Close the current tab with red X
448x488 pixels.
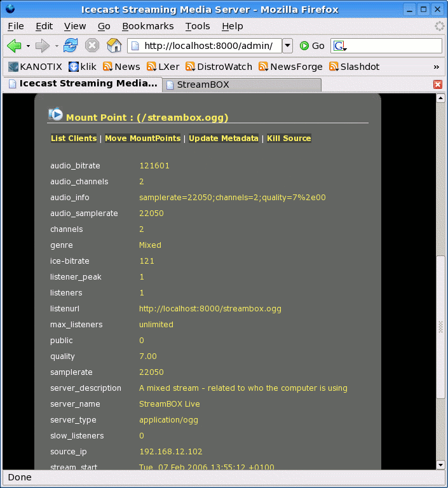(438, 85)
